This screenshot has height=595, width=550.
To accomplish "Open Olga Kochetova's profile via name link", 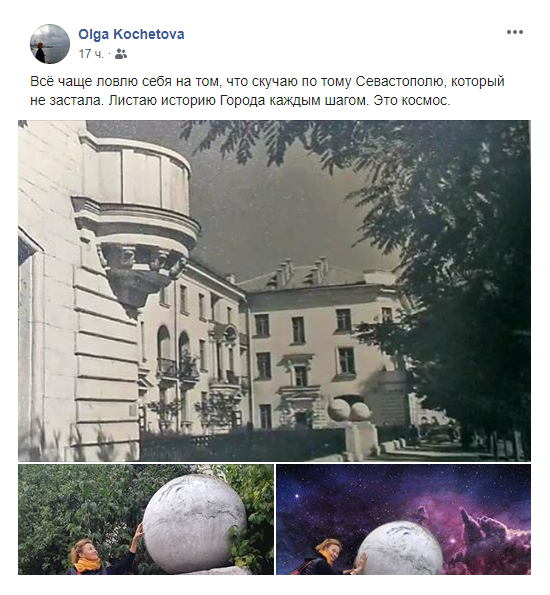I will coord(131,34).
